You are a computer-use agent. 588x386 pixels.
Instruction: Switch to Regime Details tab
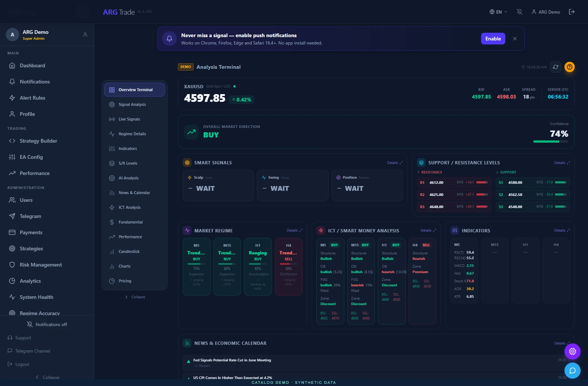[x=135, y=134]
